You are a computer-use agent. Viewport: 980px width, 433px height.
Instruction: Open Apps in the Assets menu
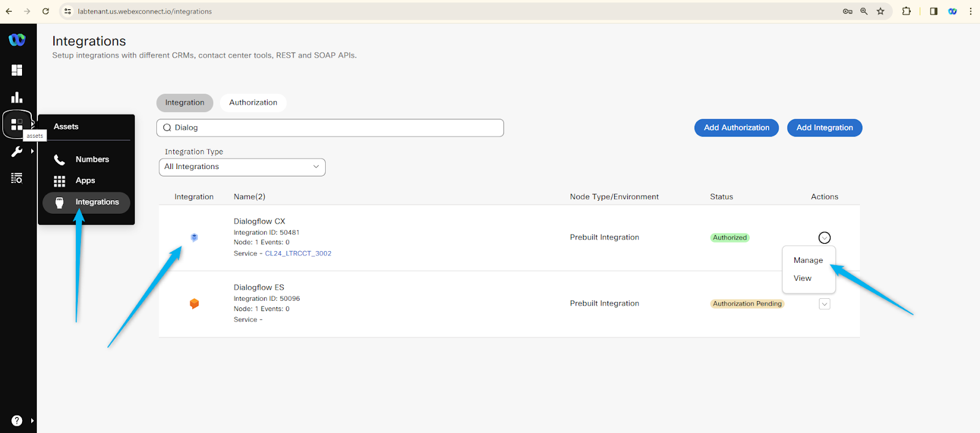click(86, 181)
